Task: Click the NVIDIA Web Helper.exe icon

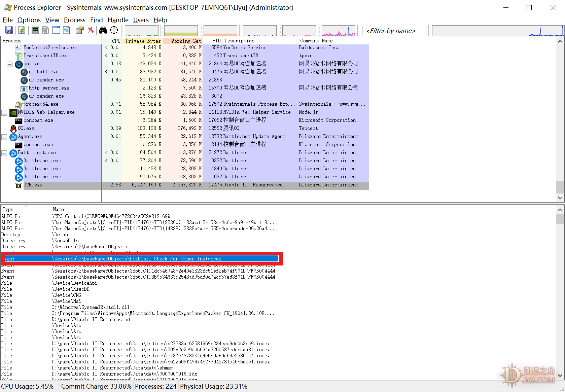Action: pos(13,113)
